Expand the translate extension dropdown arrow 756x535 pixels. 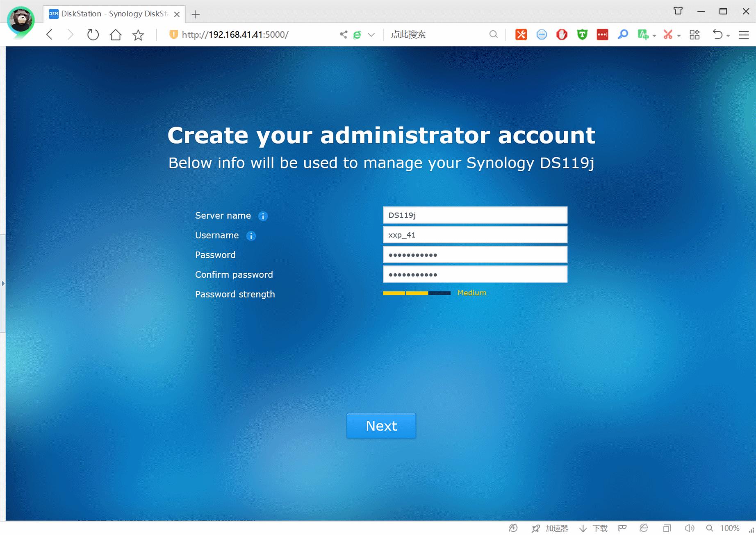pos(654,36)
